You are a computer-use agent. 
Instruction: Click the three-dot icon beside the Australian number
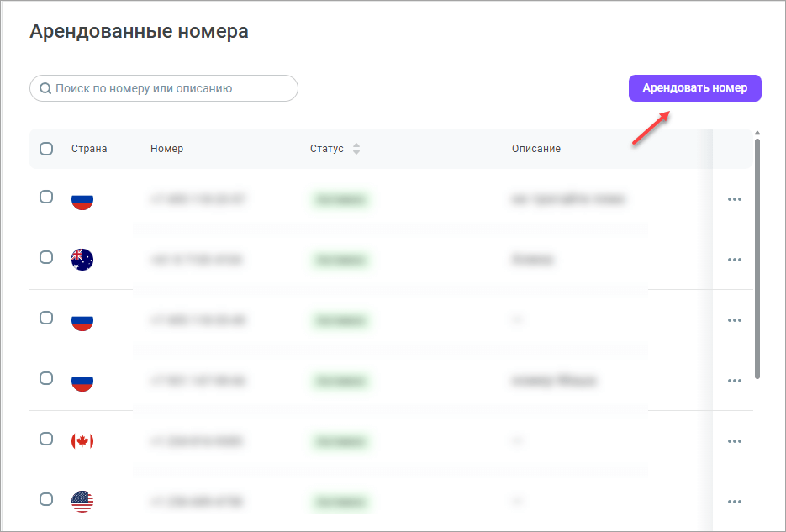click(735, 259)
